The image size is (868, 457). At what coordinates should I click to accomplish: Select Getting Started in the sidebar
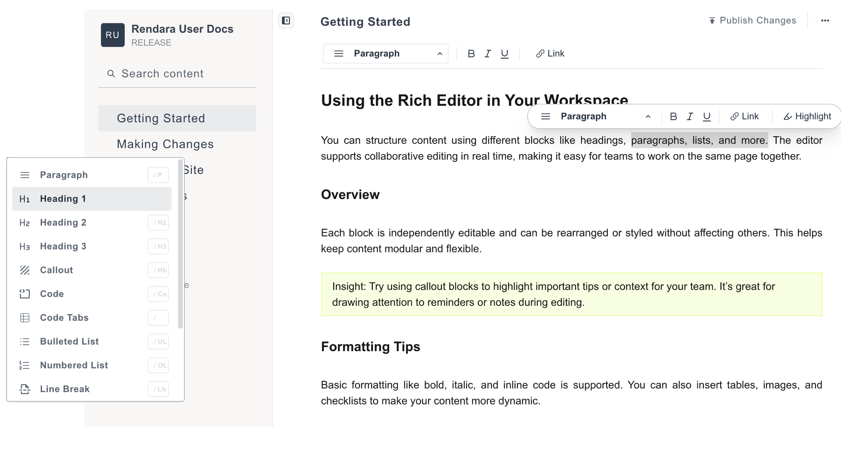tap(161, 118)
